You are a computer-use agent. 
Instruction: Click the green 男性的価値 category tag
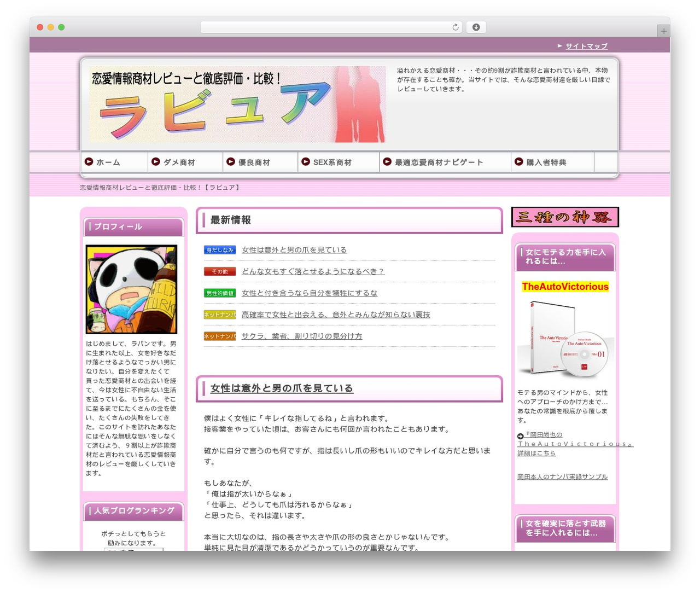coord(220,293)
